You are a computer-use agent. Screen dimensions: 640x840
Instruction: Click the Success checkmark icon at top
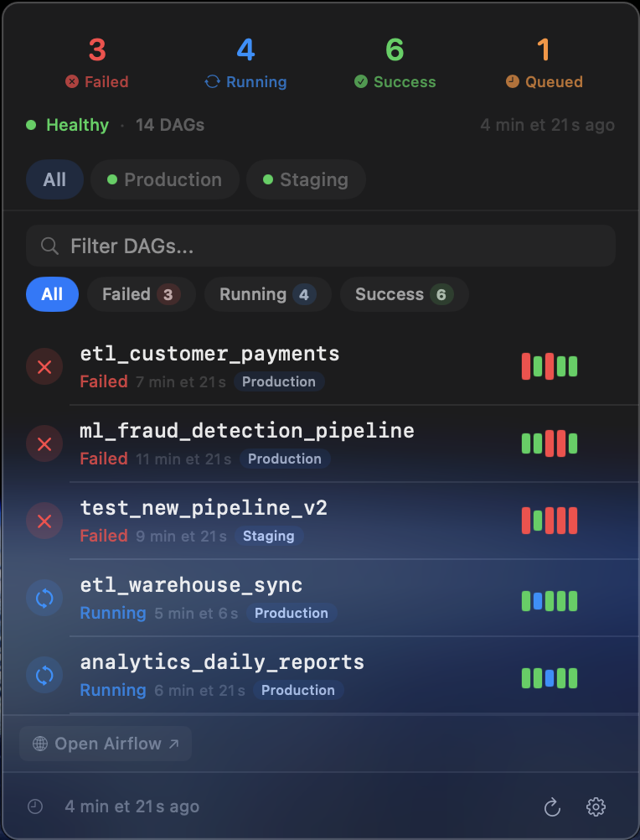coord(359,81)
